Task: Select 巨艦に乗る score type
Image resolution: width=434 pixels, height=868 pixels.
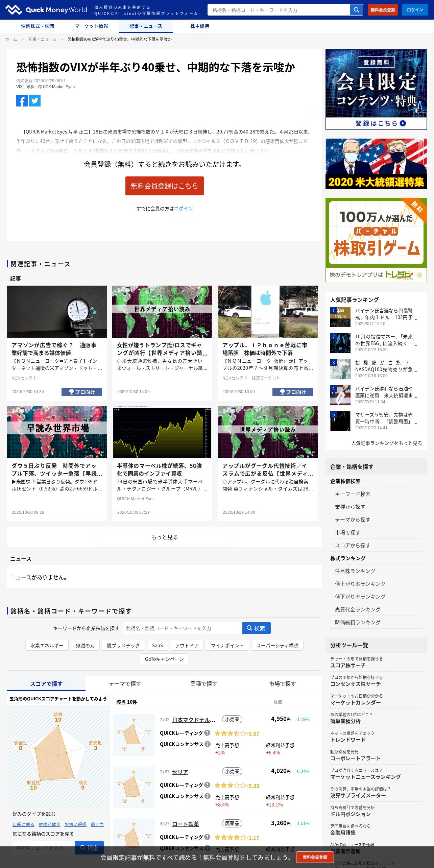Action: click(x=23, y=824)
